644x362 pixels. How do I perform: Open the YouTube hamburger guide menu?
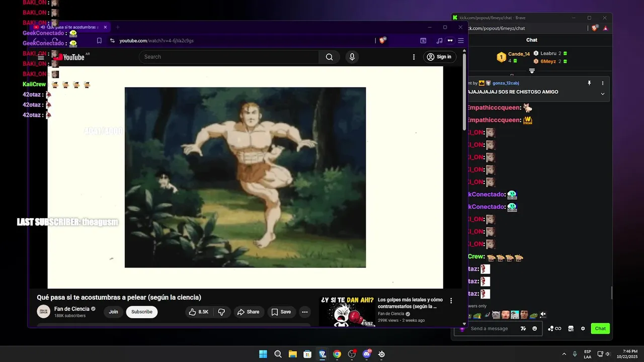(x=41, y=57)
